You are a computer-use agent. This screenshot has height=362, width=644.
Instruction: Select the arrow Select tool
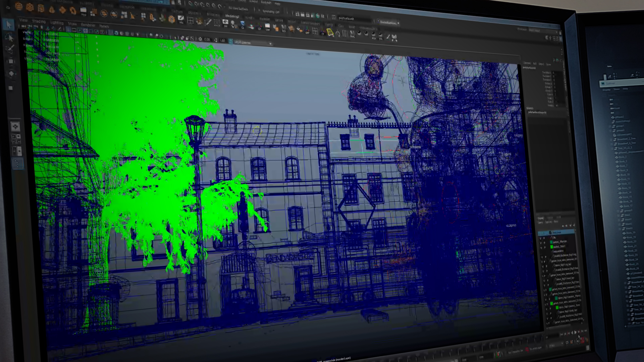pyautogui.click(x=9, y=24)
